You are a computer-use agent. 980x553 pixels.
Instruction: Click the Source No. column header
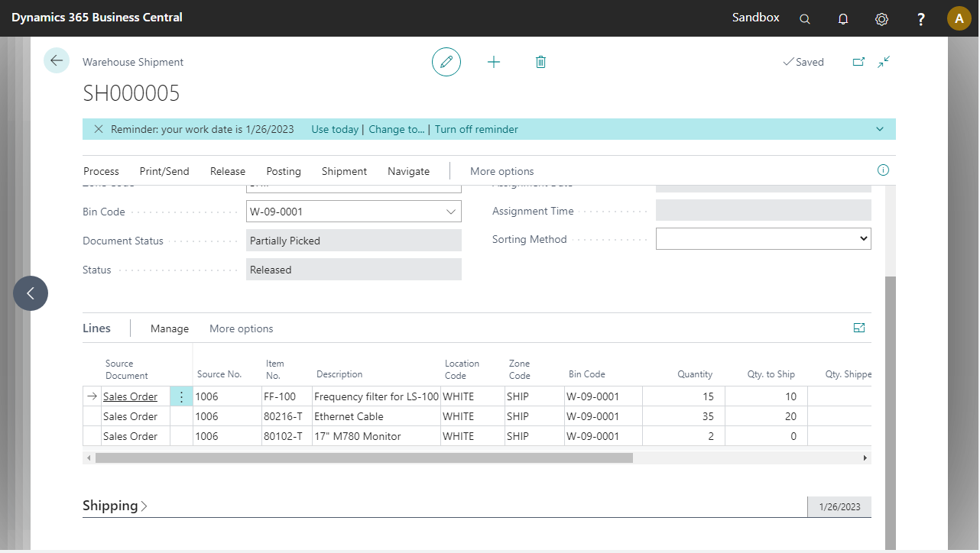(x=219, y=374)
